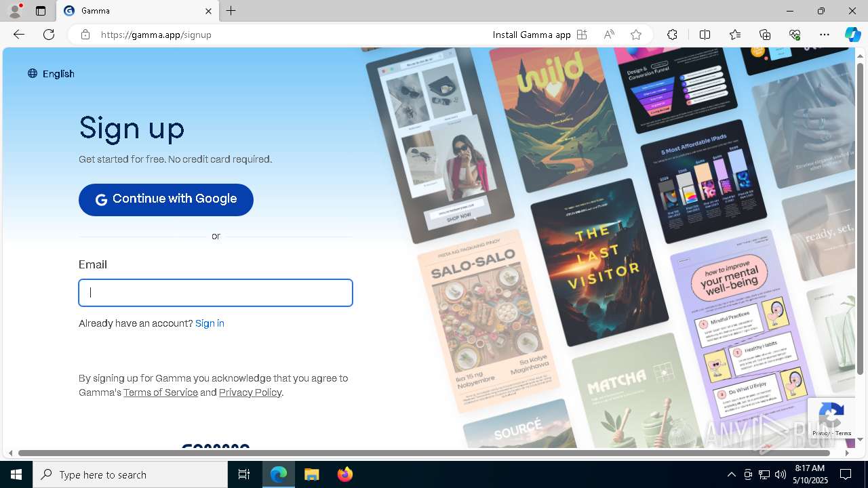Open File Explorer from taskbar

tap(312, 474)
